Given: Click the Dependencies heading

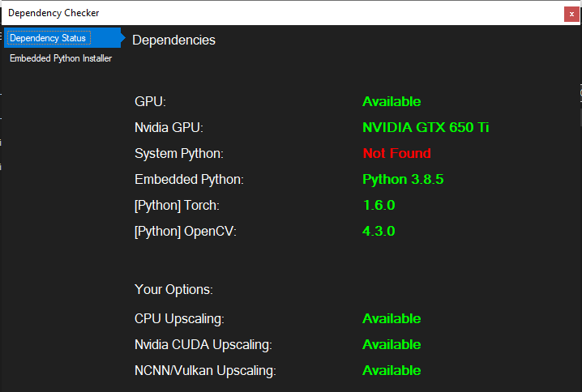Looking at the screenshot, I should click(x=173, y=40).
